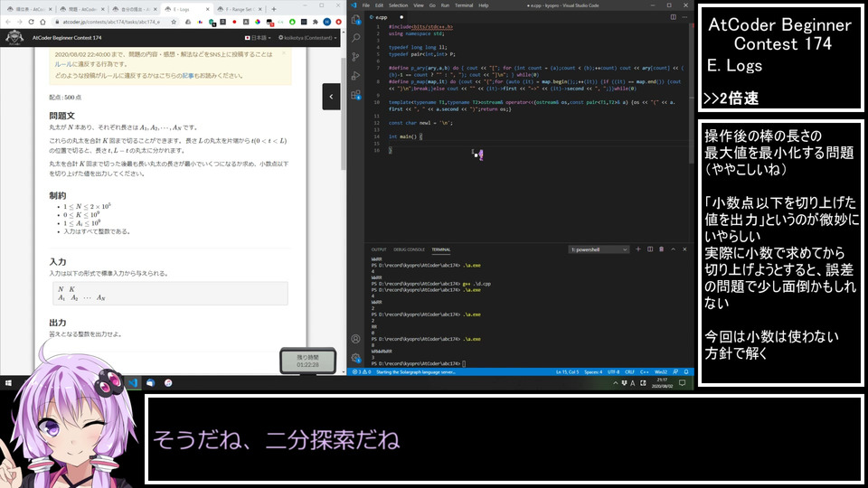868x488 pixels.
Task: Open the 日本語 language dropdown
Action: coord(258,38)
